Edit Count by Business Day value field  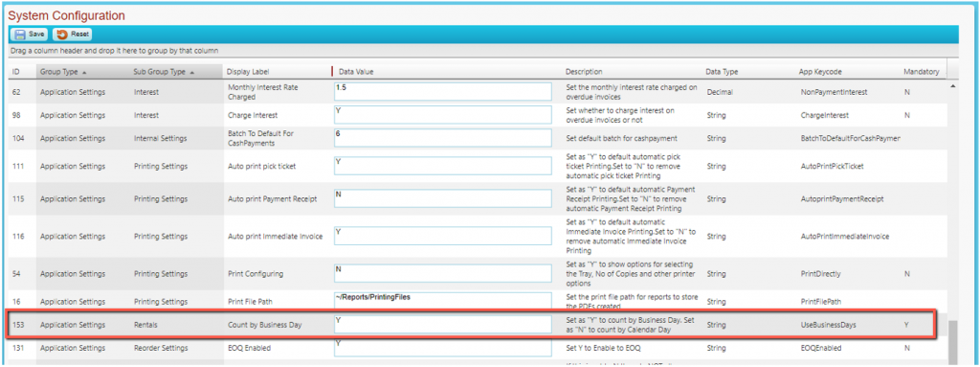click(x=443, y=325)
